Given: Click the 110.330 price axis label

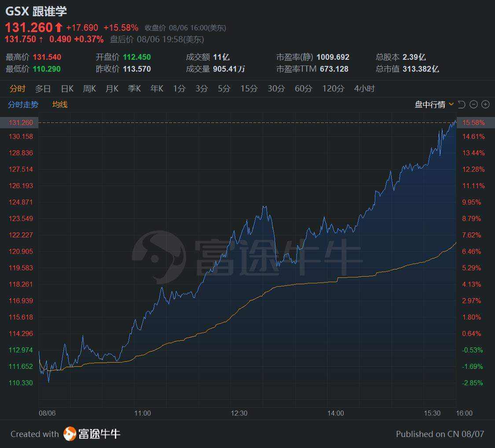Looking at the screenshot, I should tap(21, 382).
